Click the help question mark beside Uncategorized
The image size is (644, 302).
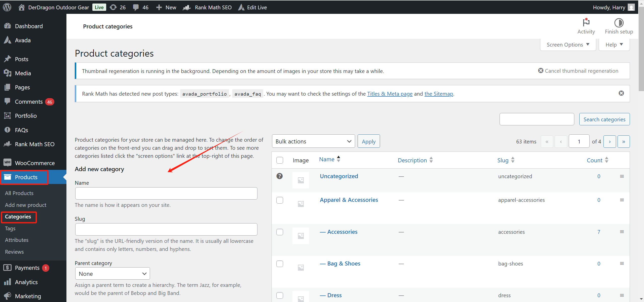(279, 176)
